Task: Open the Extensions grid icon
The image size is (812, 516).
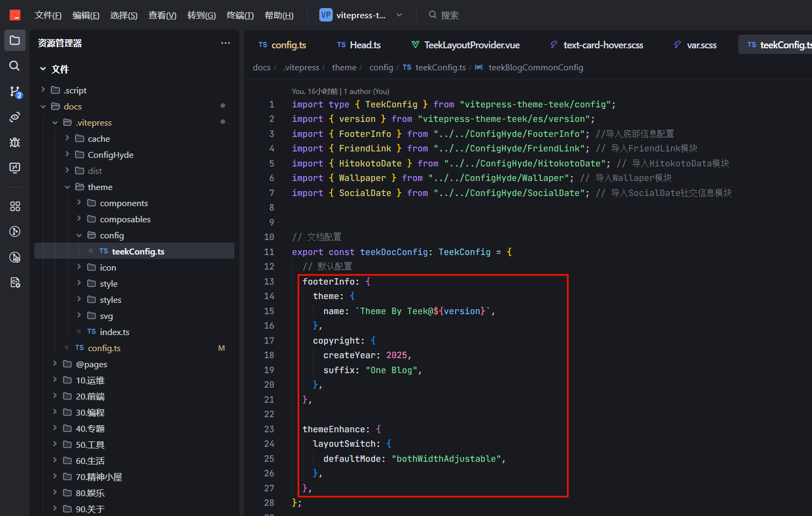Action: [15, 206]
